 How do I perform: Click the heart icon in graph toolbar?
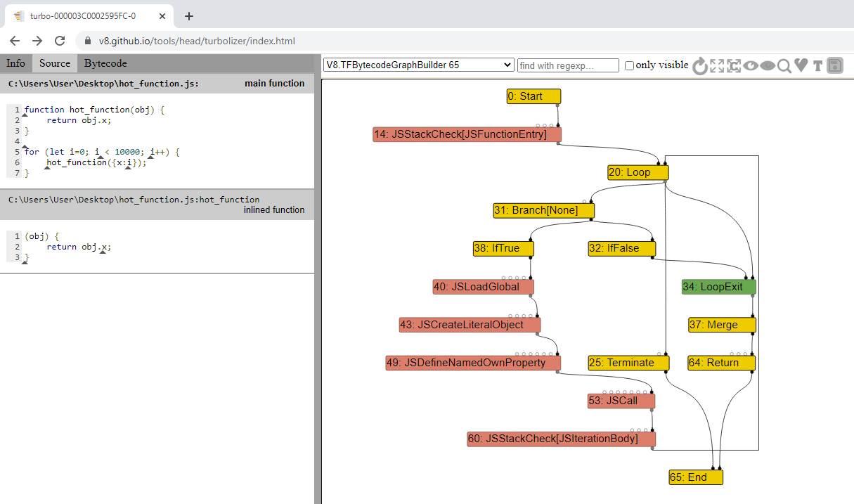click(801, 65)
